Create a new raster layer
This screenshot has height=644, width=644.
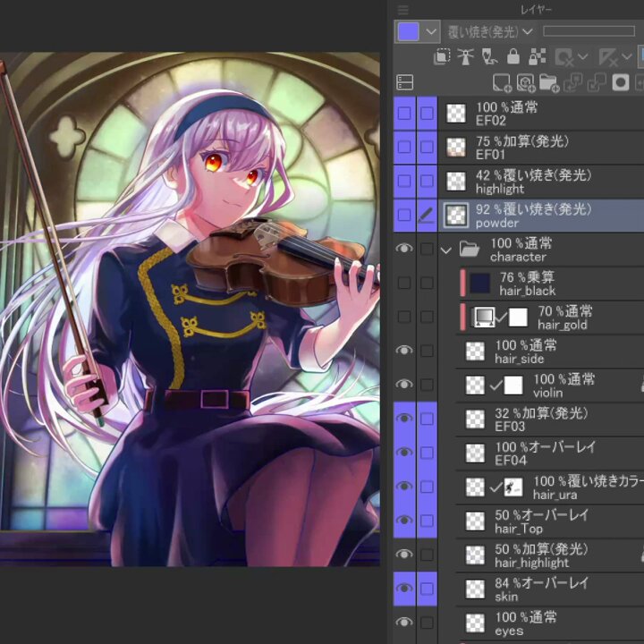click(502, 82)
